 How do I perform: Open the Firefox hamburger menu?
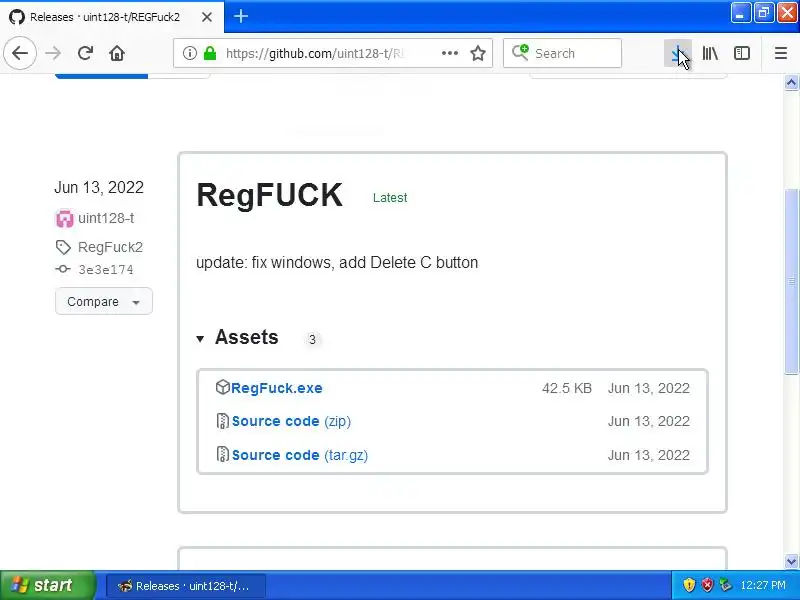[781, 53]
